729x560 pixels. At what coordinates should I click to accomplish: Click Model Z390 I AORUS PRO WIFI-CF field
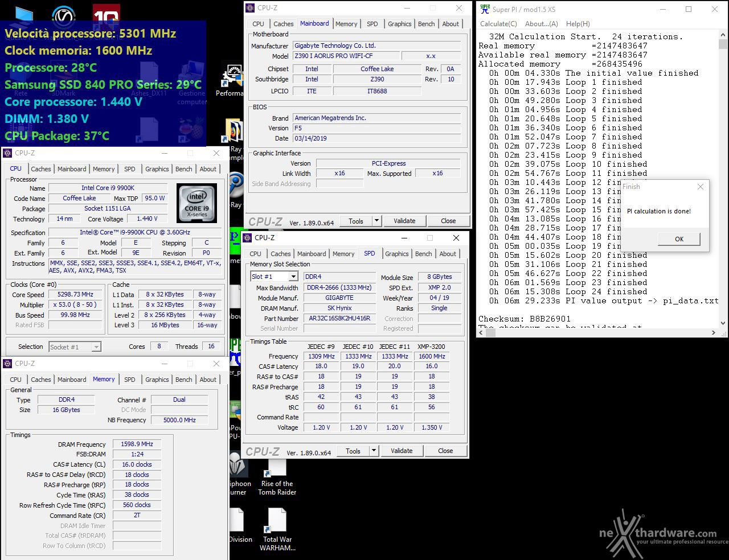346,56
